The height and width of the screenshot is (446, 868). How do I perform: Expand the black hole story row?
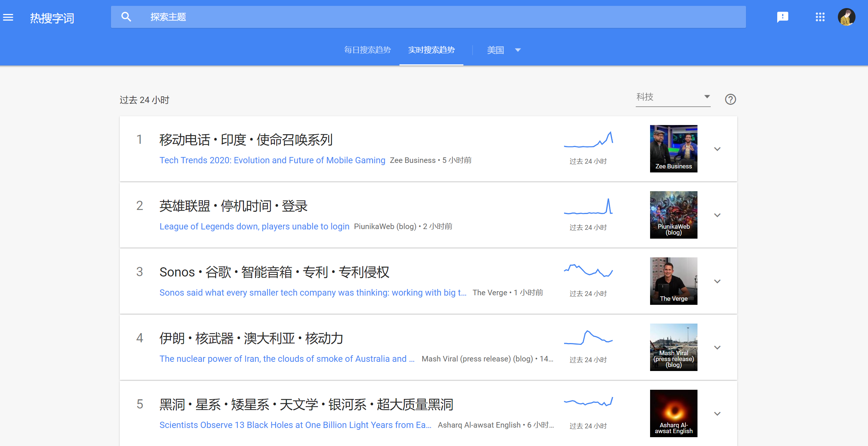pyautogui.click(x=717, y=414)
